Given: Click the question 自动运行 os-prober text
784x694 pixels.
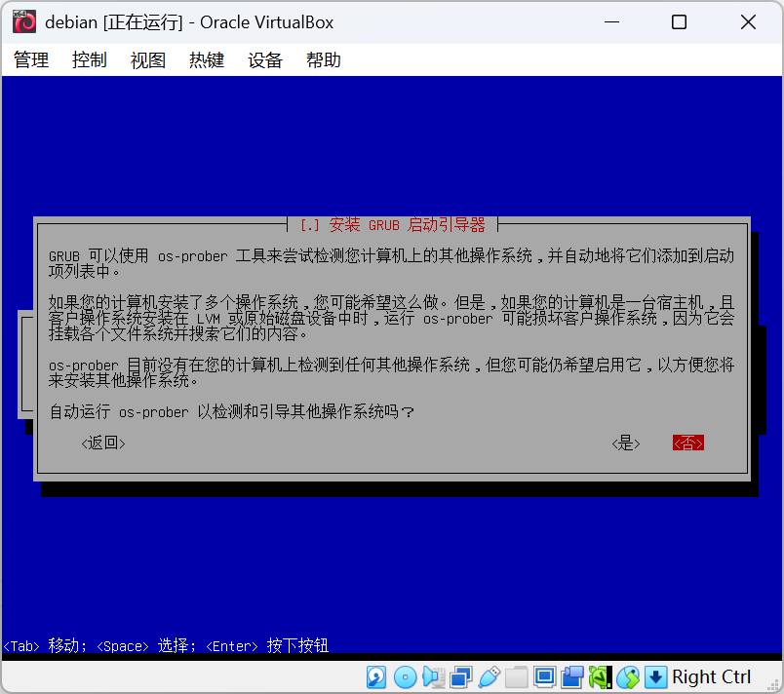Looking at the screenshot, I should [232, 411].
